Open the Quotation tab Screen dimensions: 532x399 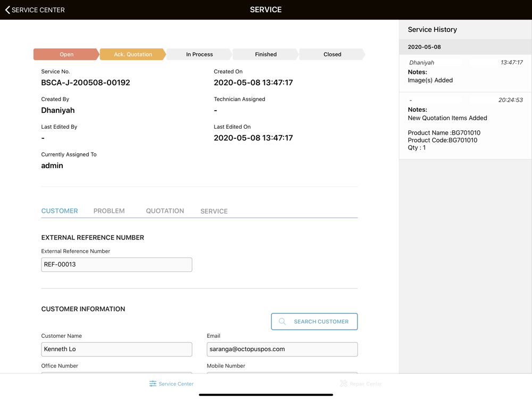(x=165, y=211)
